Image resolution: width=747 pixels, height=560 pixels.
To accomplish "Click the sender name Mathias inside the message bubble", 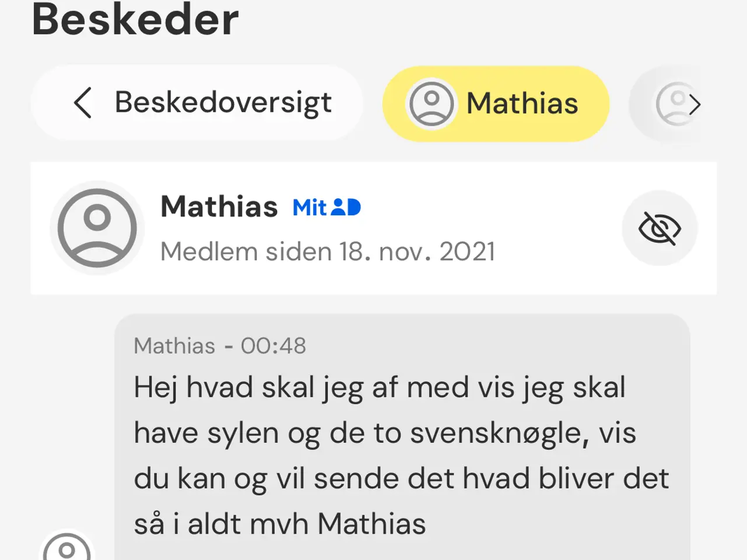I will pos(174,346).
